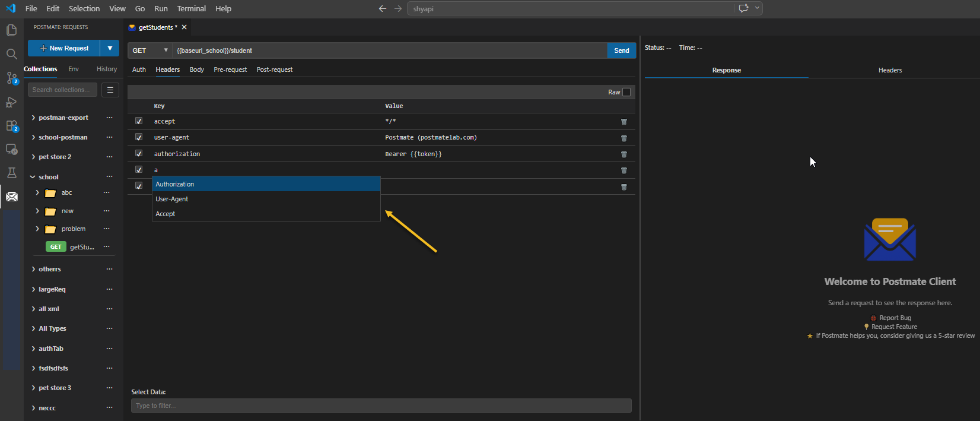This screenshot has height=421, width=980.
Task: Open the New Request dropdown arrow
Action: pos(110,48)
